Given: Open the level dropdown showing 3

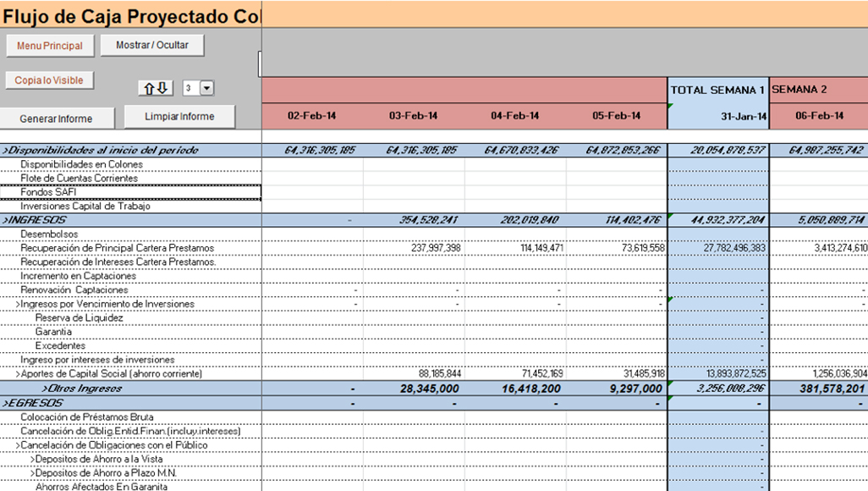Looking at the screenshot, I should tap(207, 88).
